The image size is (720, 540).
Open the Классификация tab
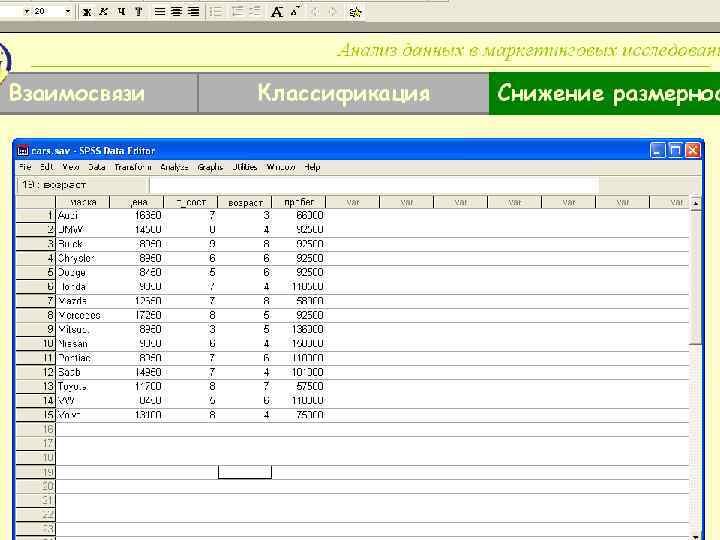tap(343, 93)
